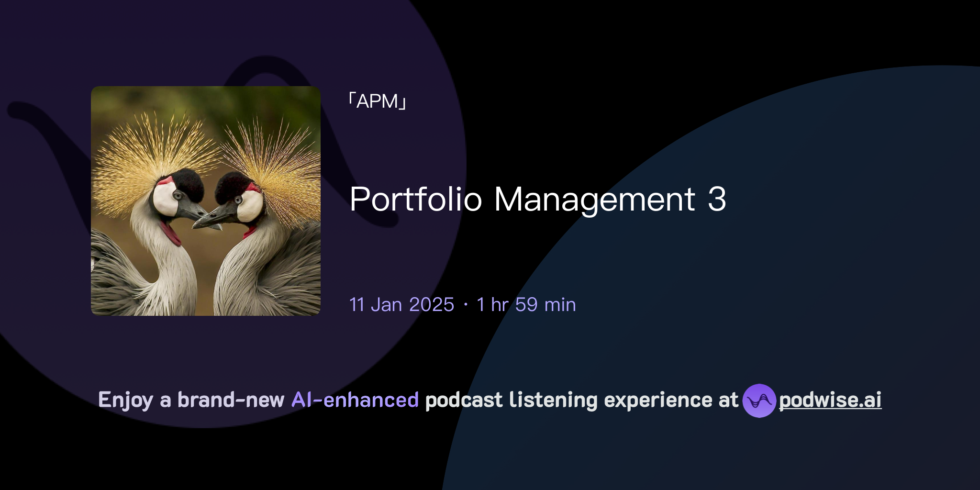Expand episode details under Portfolio Management 3
The image size is (980, 490).
click(x=539, y=201)
